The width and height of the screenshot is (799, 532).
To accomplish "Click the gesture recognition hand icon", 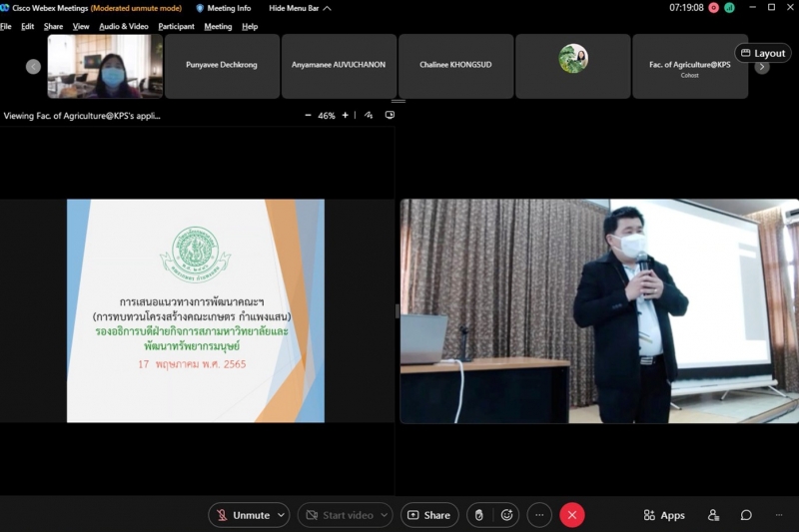I will (x=479, y=515).
